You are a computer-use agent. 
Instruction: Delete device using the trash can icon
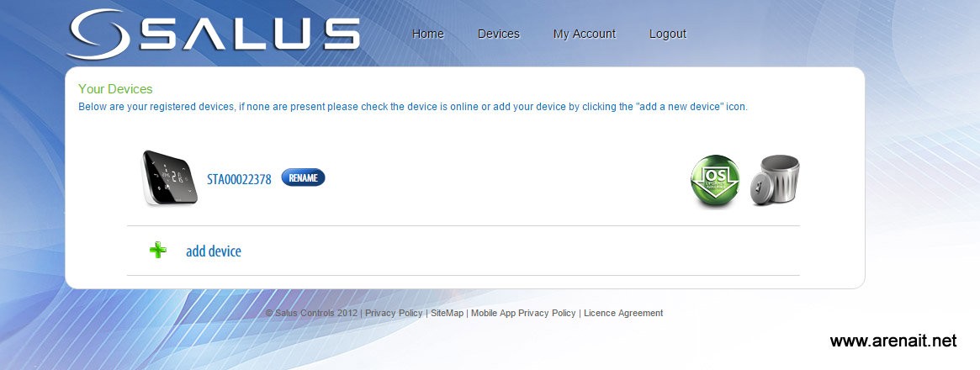point(775,180)
